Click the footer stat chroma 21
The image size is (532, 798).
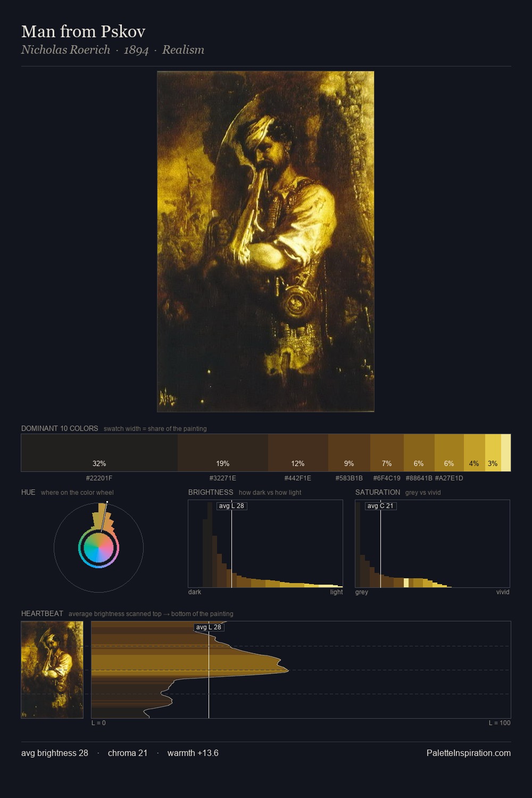tap(128, 753)
